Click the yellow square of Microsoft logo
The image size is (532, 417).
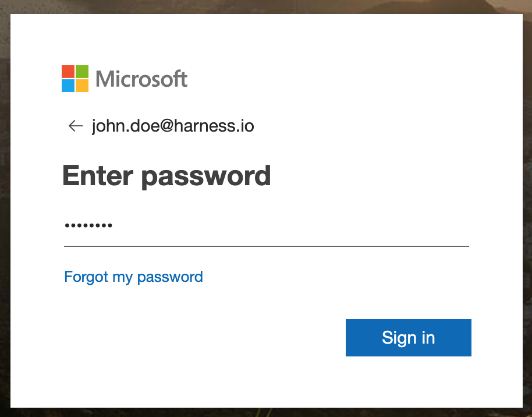pyautogui.click(x=82, y=86)
